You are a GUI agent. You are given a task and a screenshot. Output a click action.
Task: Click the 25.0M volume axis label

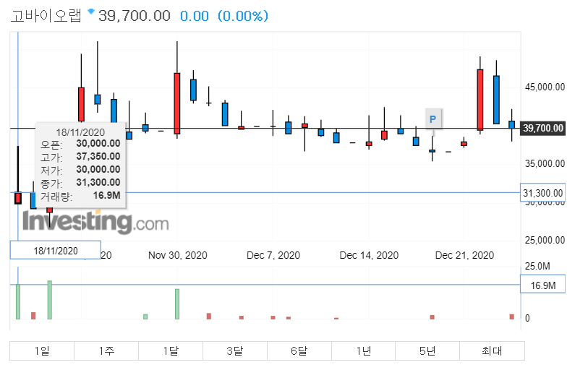[x=537, y=266]
